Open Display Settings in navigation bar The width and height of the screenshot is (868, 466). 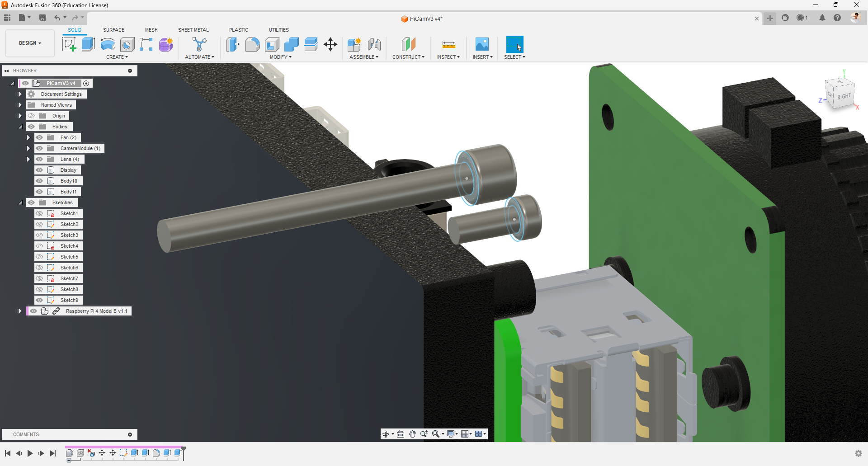click(451, 434)
